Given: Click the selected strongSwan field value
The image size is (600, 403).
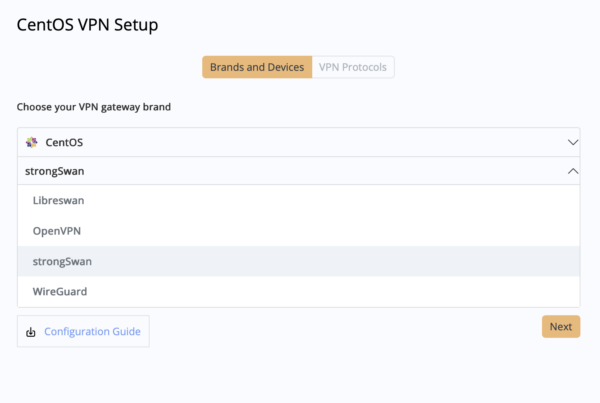Looking at the screenshot, I should (55, 171).
